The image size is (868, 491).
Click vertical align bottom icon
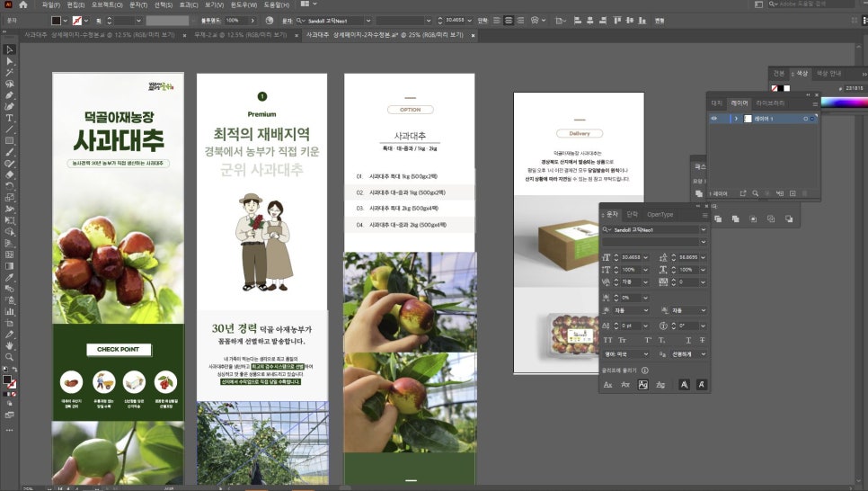pos(642,21)
